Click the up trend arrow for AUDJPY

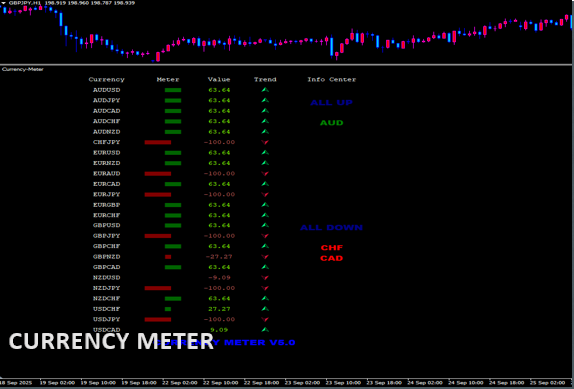265,100
